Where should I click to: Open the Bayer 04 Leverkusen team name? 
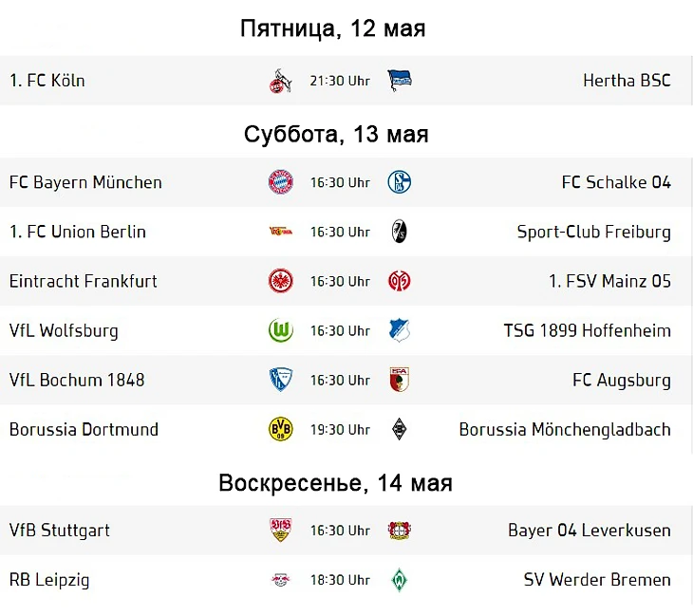[590, 531]
